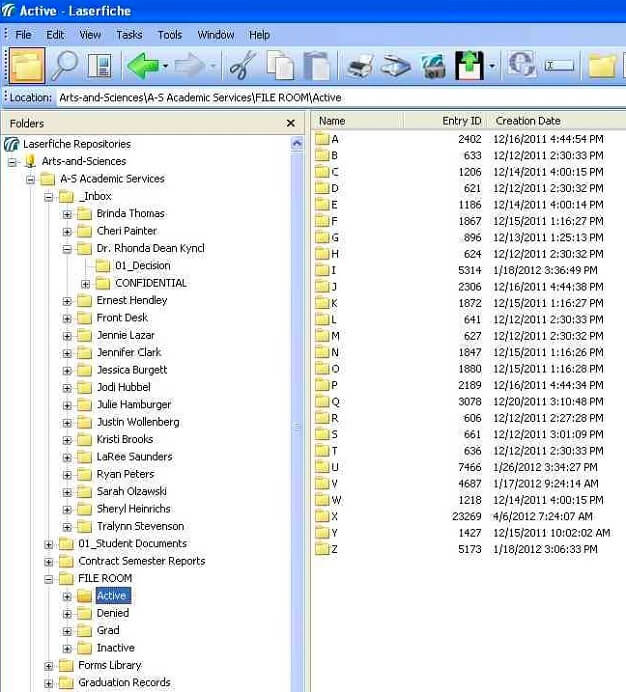The height and width of the screenshot is (692, 626).
Task: Select the Cheri Painter folder
Action: [127, 230]
